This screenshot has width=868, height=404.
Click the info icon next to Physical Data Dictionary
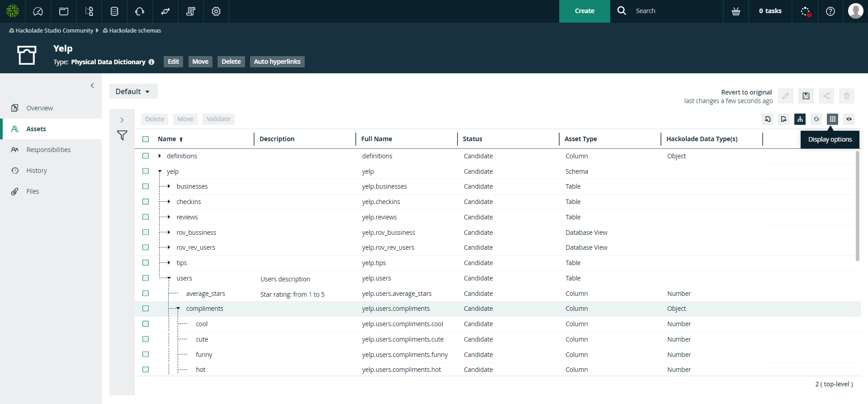151,62
